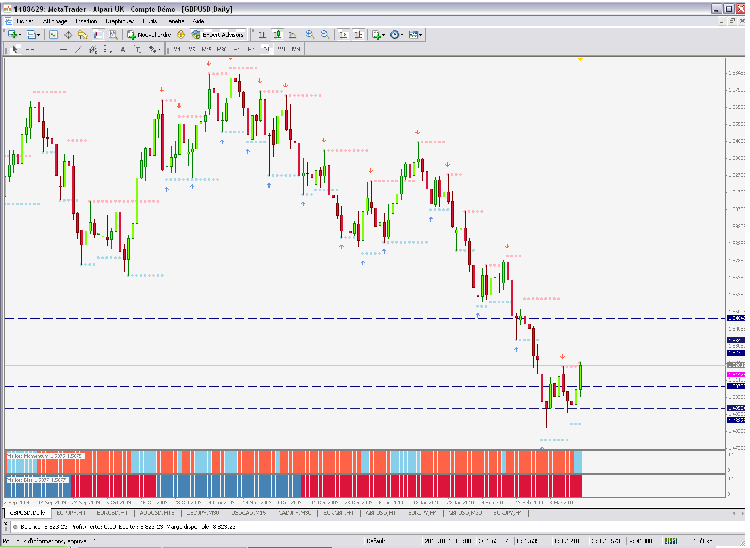Expand the Templates dropdown arrow
Image resolution: width=750 pixels, height=548 pixels.
point(420,34)
